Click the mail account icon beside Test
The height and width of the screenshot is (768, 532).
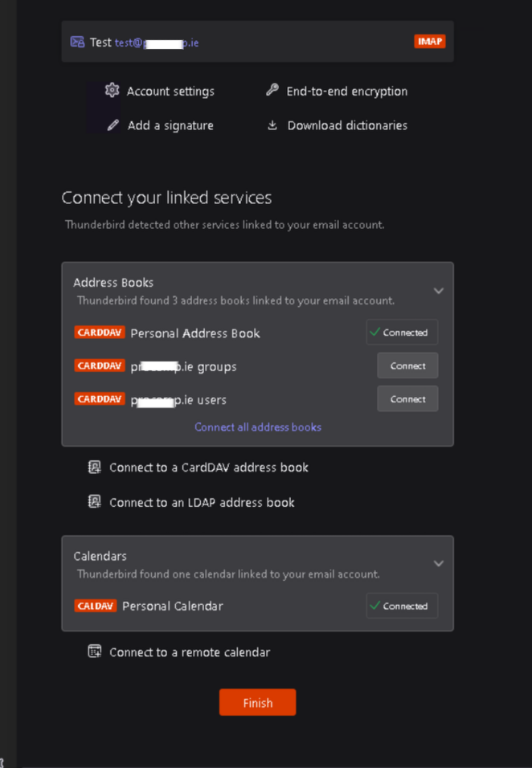click(x=77, y=42)
